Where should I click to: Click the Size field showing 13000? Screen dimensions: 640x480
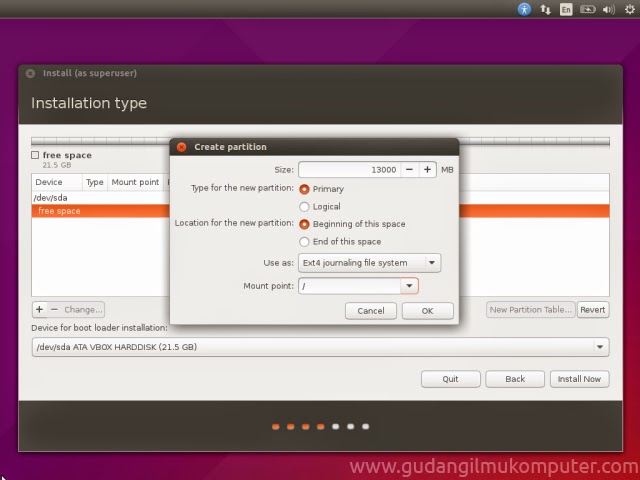click(x=349, y=169)
